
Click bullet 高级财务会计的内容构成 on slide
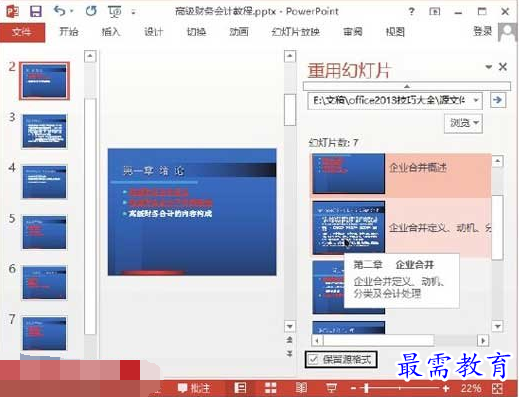pyautogui.click(x=170, y=213)
